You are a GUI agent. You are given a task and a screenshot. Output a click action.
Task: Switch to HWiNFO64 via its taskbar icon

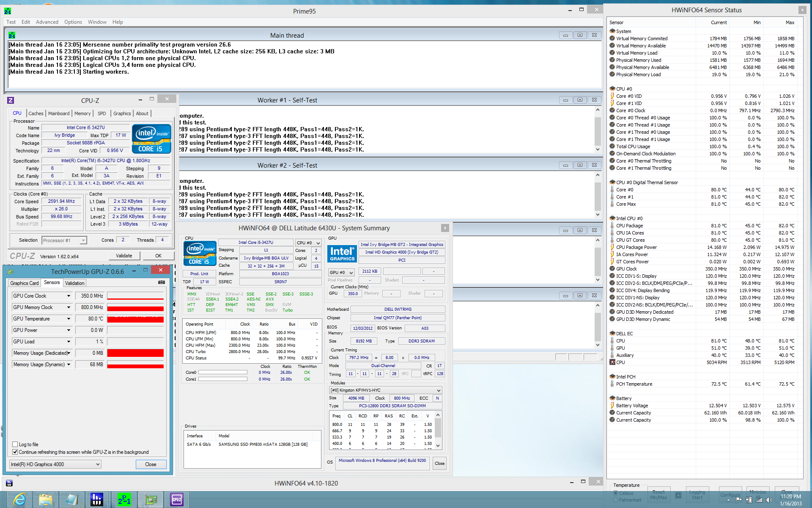point(96,500)
